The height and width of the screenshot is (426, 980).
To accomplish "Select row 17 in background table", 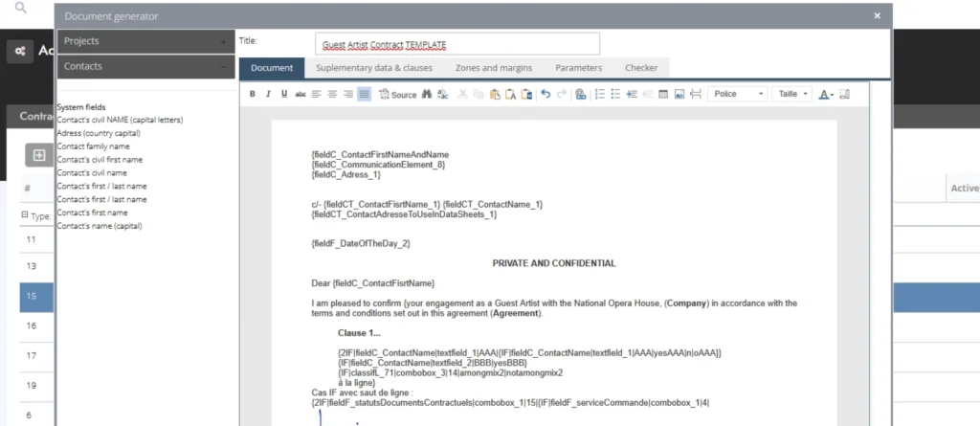I will (37, 355).
